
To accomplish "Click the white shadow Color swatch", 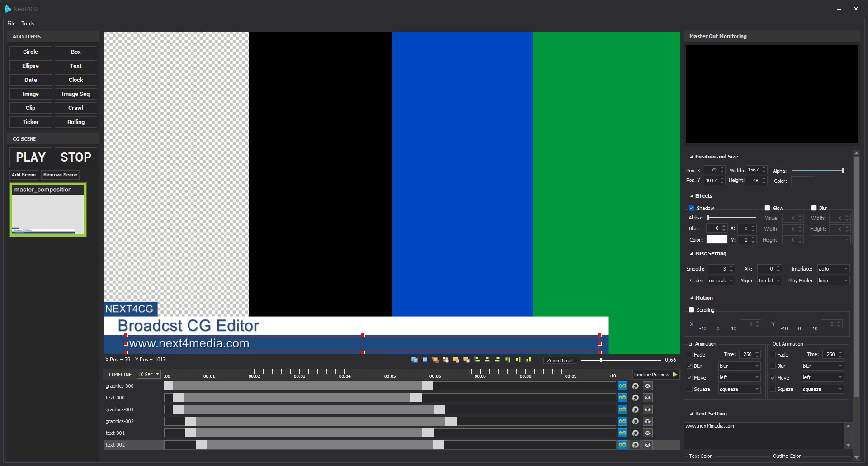I will click(717, 240).
